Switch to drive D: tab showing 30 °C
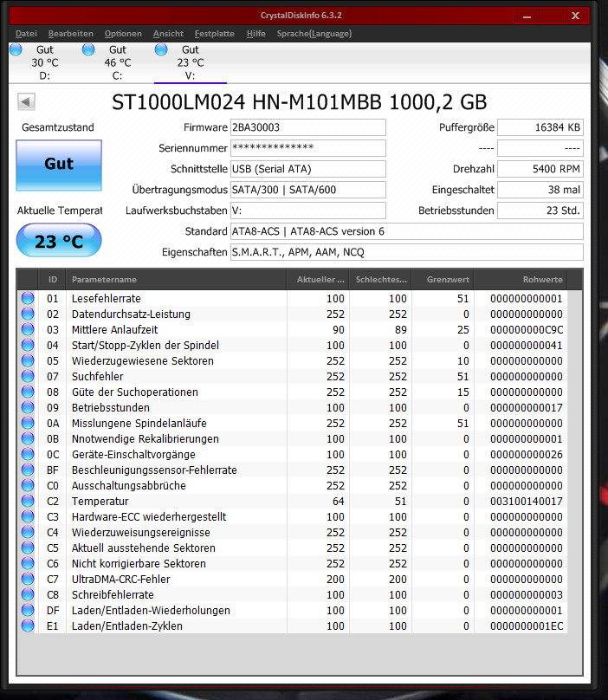This screenshot has height=700, width=608. tap(45, 62)
